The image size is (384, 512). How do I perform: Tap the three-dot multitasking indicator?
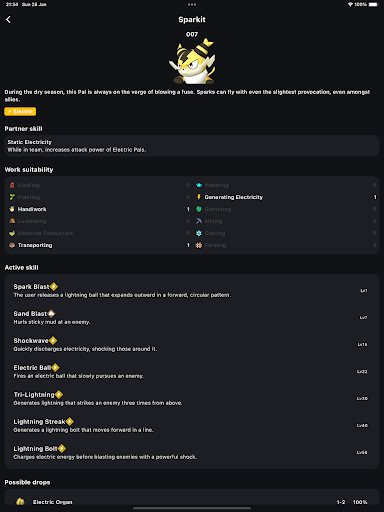(192, 4)
